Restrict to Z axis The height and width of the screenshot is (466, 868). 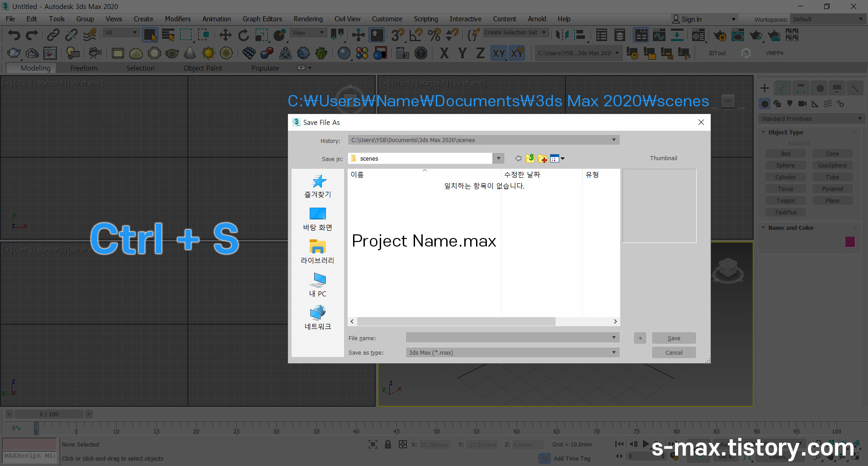coord(480,53)
